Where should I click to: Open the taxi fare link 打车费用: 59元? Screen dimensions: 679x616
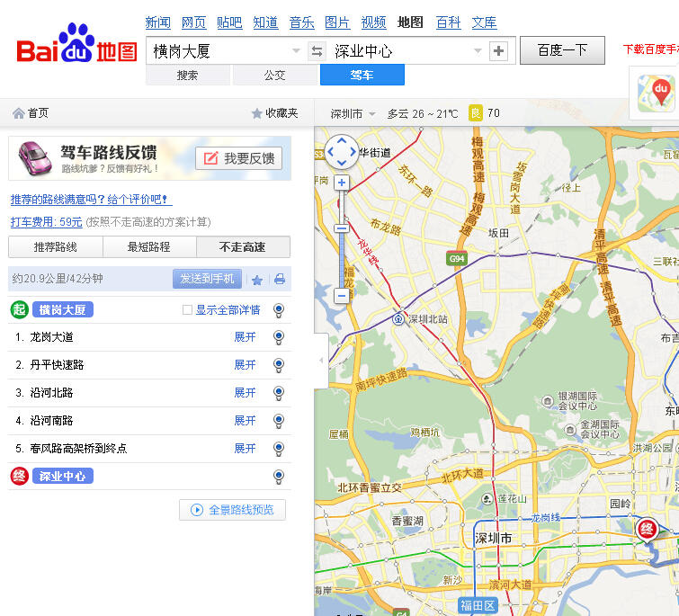point(47,222)
